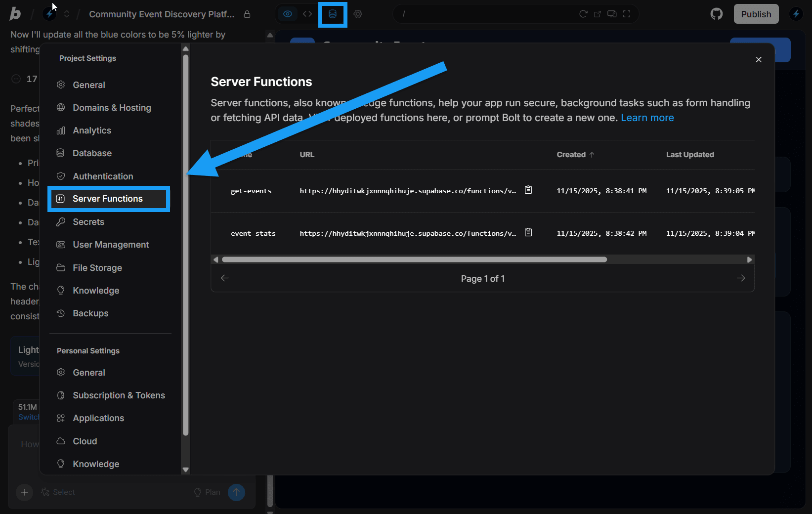
Task: Open the Learn more link
Action: click(647, 118)
